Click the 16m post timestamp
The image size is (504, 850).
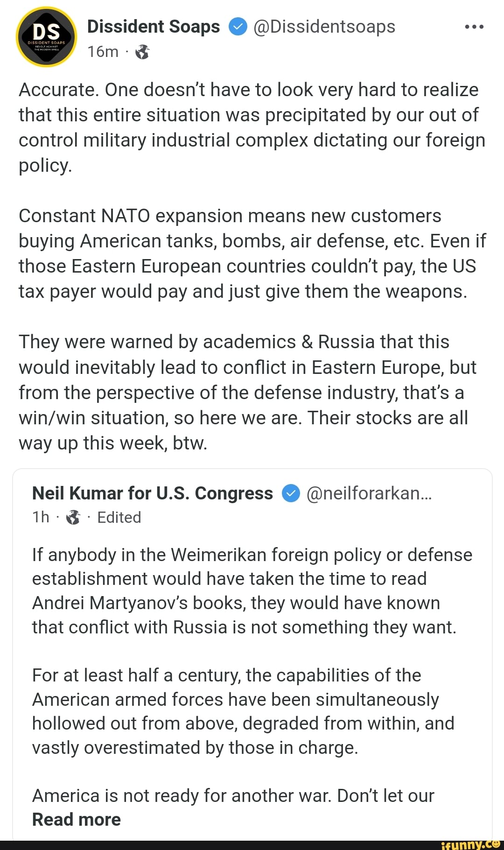(103, 51)
